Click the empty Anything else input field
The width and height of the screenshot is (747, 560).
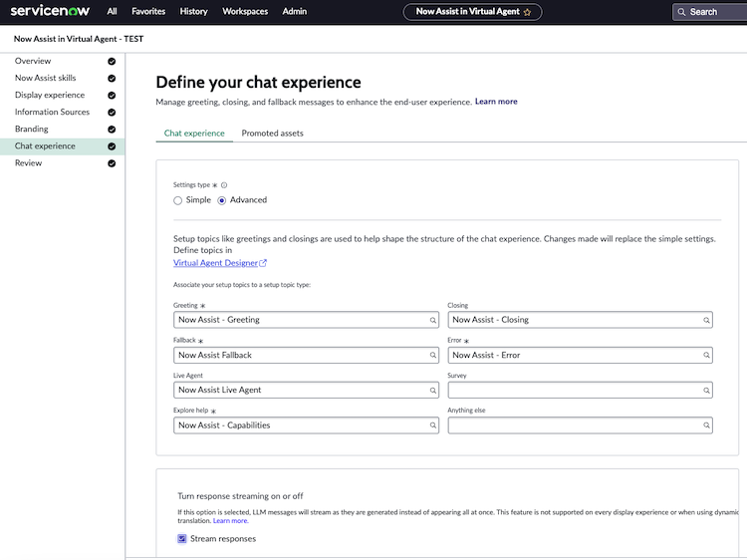click(580, 425)
